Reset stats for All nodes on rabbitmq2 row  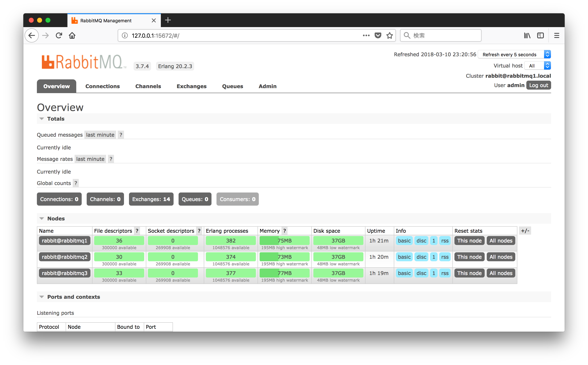[501, 257]
